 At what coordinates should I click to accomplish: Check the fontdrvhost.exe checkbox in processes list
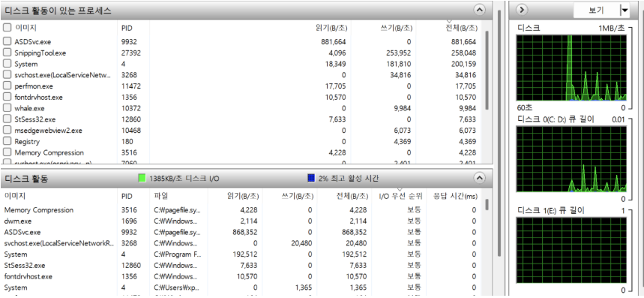click(x=7, y=97)
